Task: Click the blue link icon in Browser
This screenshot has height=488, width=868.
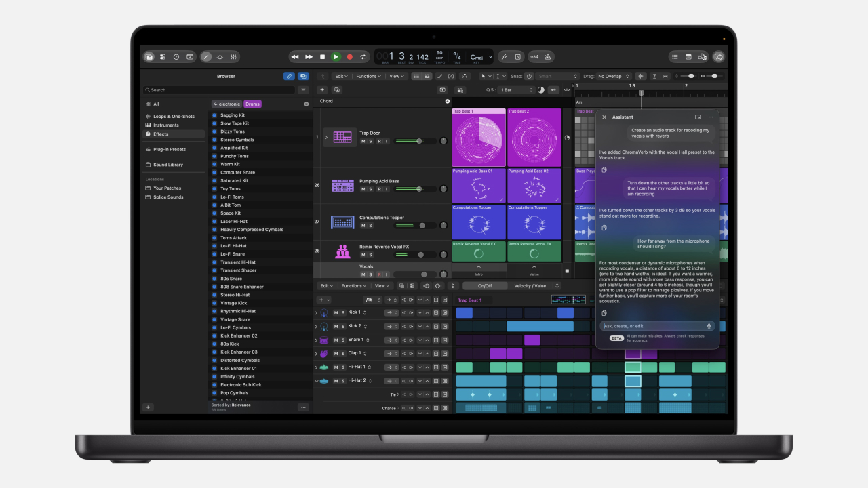Action: pos(289,76)
